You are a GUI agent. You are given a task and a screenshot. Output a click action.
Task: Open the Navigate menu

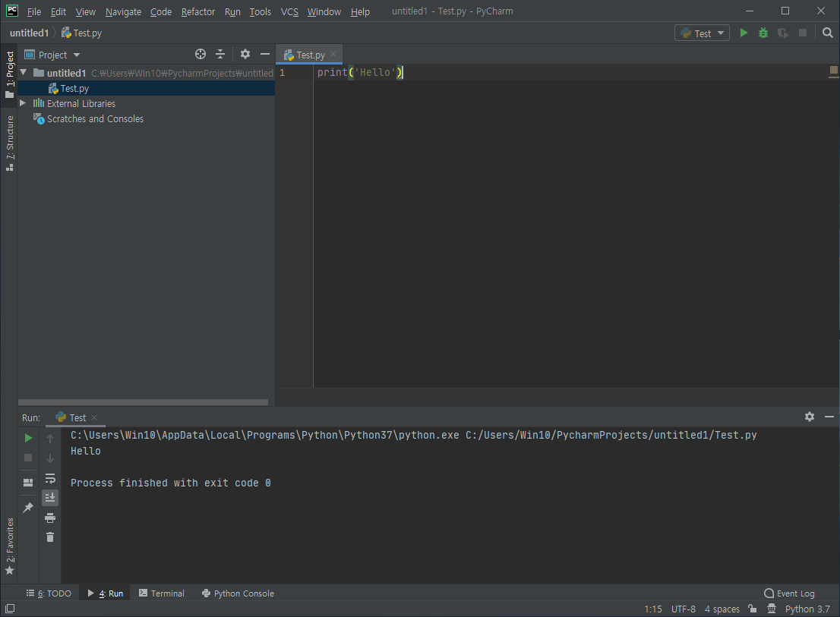(x=123, y=11)
